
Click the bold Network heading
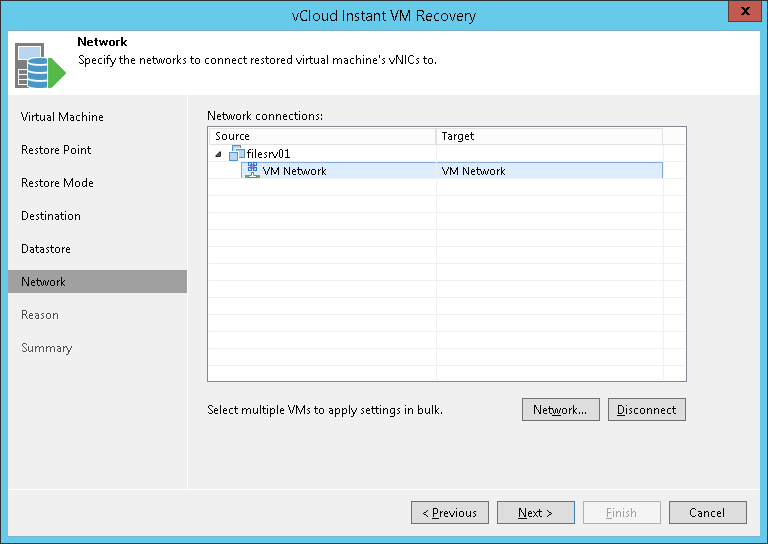coord(102,42)
